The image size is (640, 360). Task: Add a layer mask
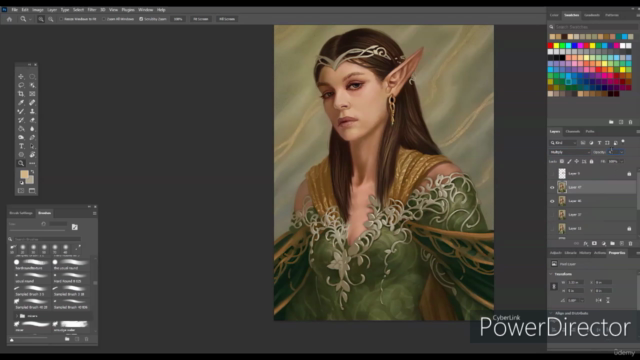tap(594, 243)
